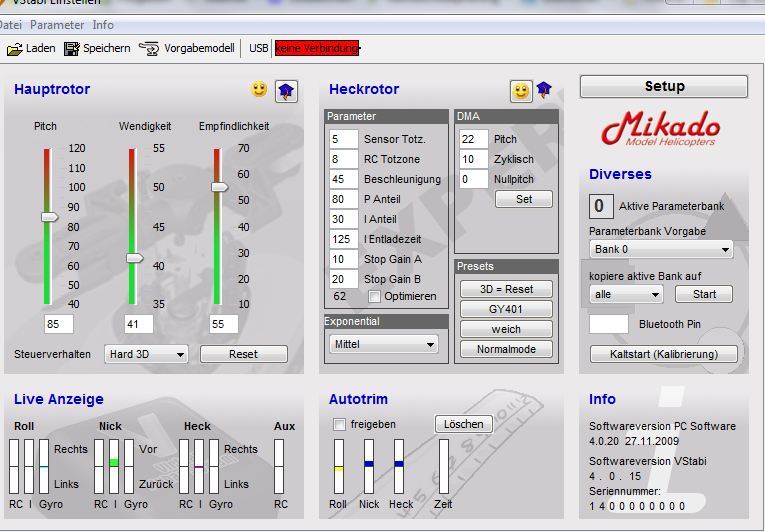Open the Exponential Mittel dropdown
The width and height of the screenshot is (765, 532).
coord(383,344)
